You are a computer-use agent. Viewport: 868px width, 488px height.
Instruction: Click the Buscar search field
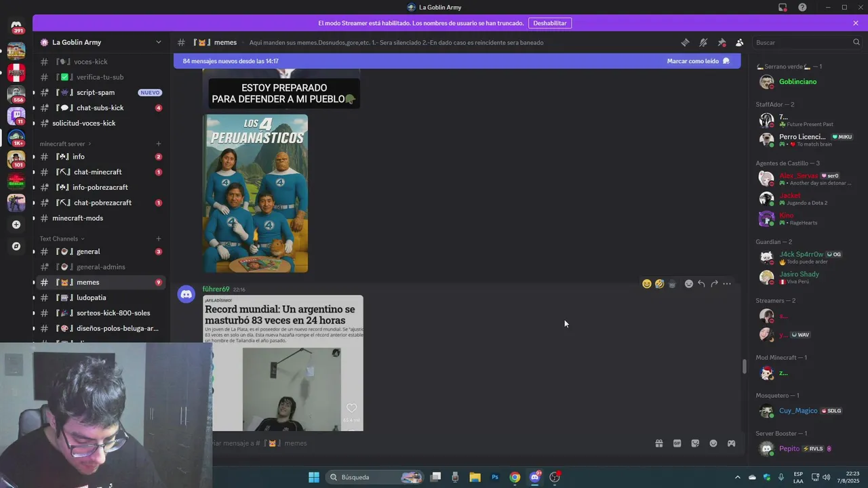[x=807, y=42]
